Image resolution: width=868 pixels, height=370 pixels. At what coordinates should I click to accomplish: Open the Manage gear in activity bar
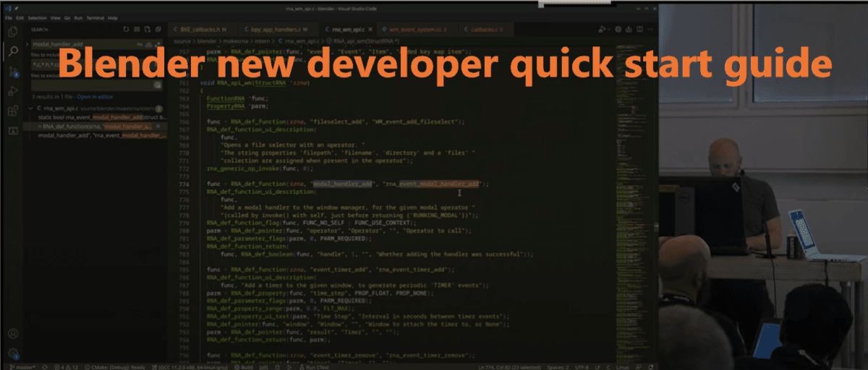(13, 353)
